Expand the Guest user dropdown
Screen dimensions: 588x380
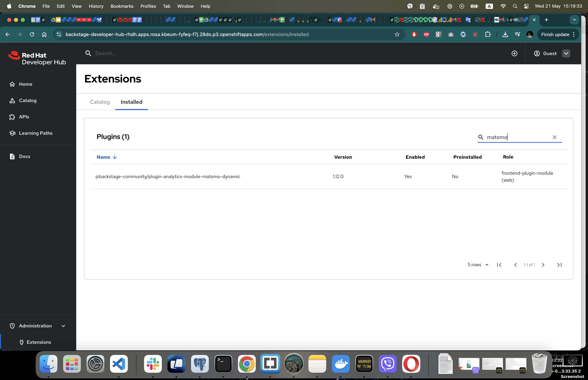(x=566, y=53)
